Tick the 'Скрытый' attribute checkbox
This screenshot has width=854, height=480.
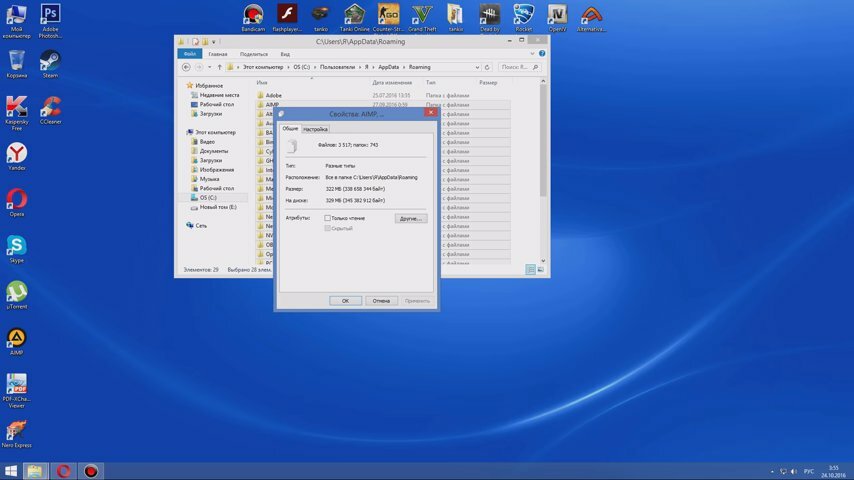(x=327, y=228)
